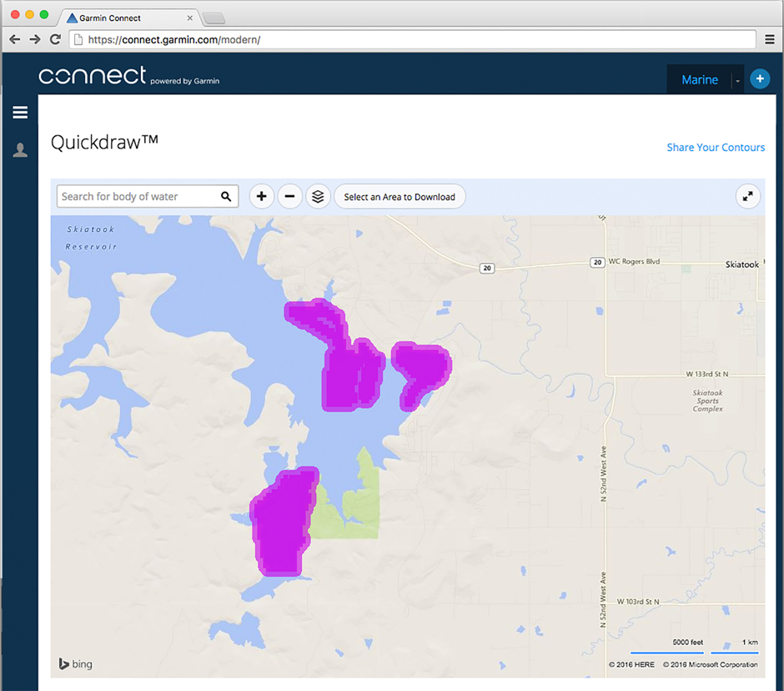
Task: Click the Skiatook Reservoir label
Action: click(91, 238)
